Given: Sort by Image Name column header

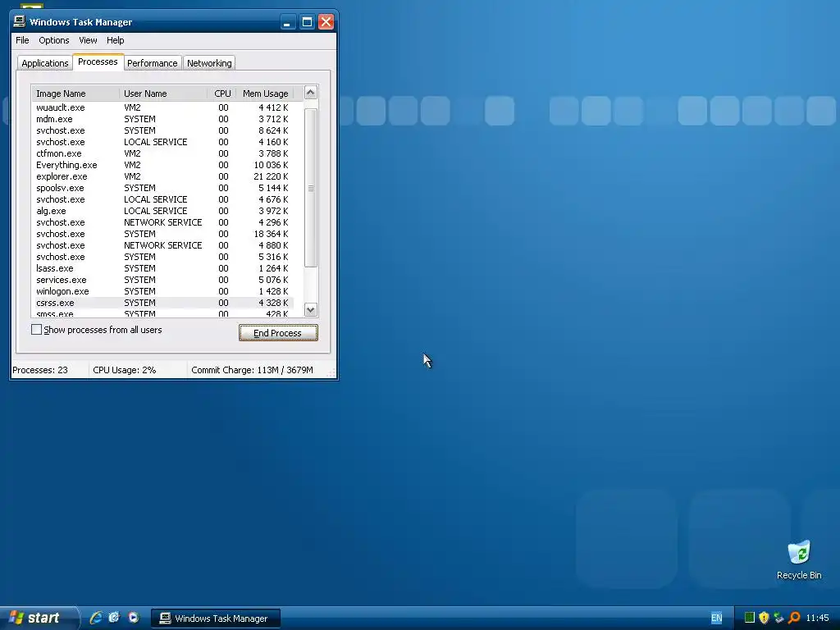Looking at the screenshot, I should pos(75,94).
